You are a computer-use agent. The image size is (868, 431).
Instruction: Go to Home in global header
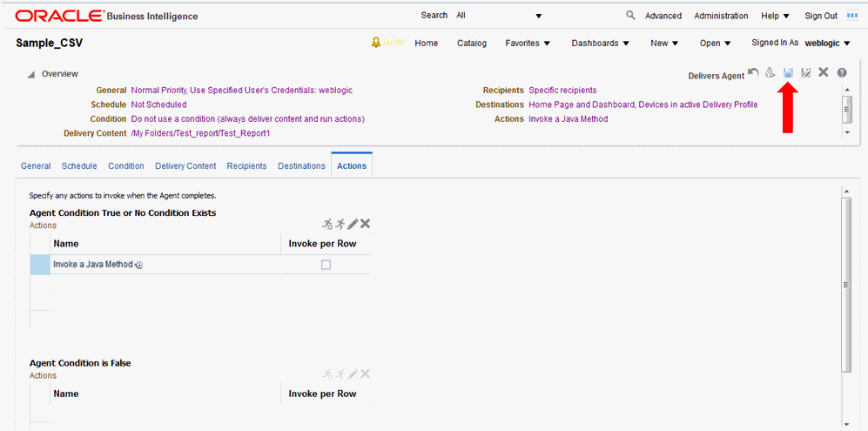pos(427,44)
